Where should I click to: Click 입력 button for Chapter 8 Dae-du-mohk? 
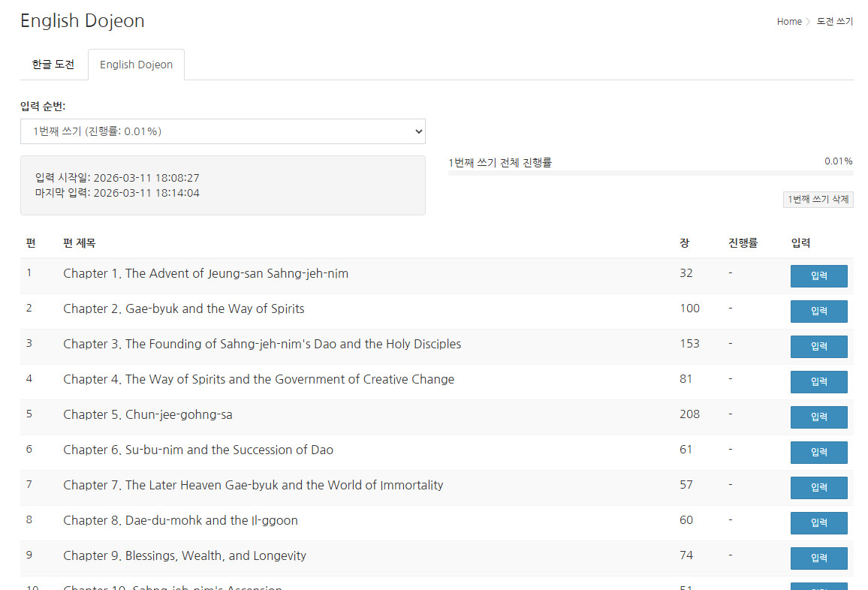point(818,523)
